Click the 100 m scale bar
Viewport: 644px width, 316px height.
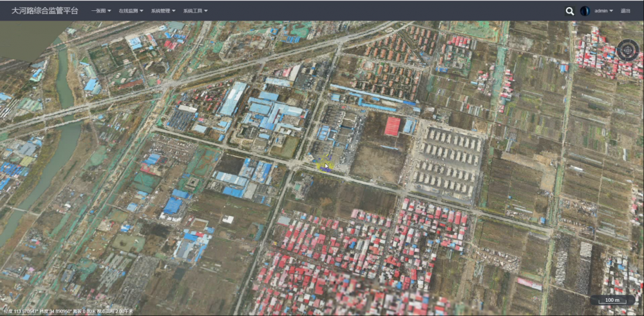tap(612, 301)
